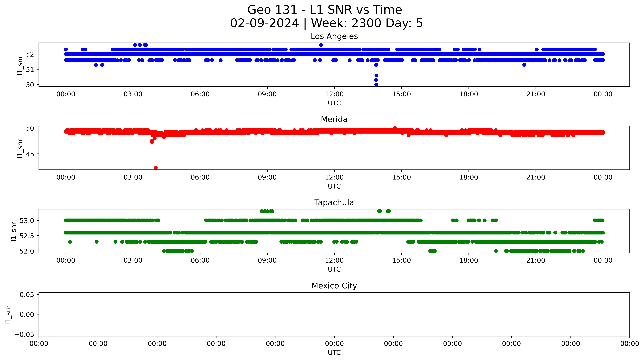Click the 03:00 tick on Merida x-axis

(x=133, y=177)
